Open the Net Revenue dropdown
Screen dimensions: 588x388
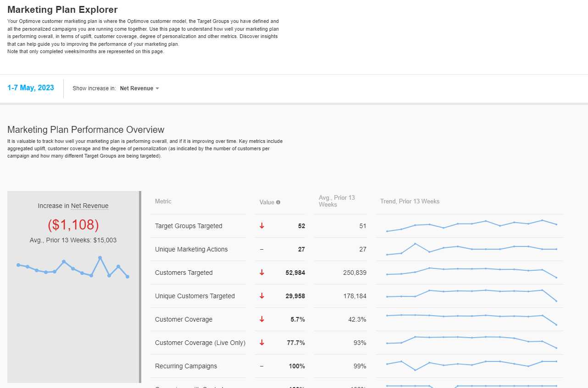pyautogui.click(x=139, y=88)
